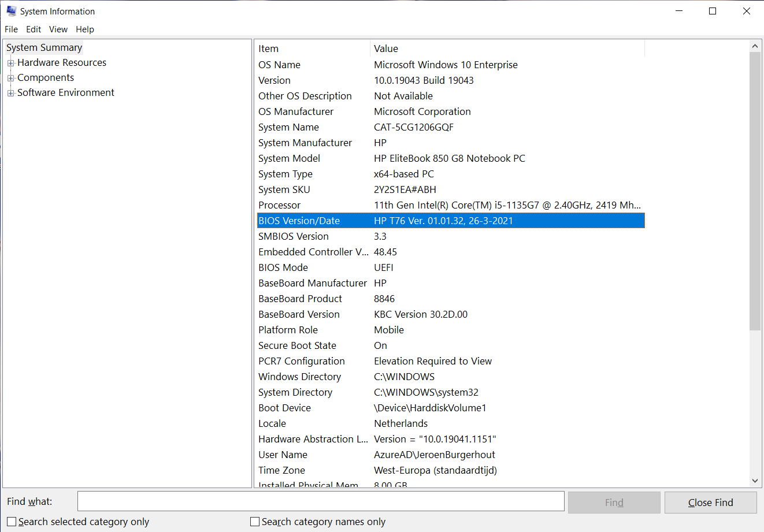The height and width of the screenshot is (532, 764).
Task: Open the View menu
Action: tap(58, 29)
